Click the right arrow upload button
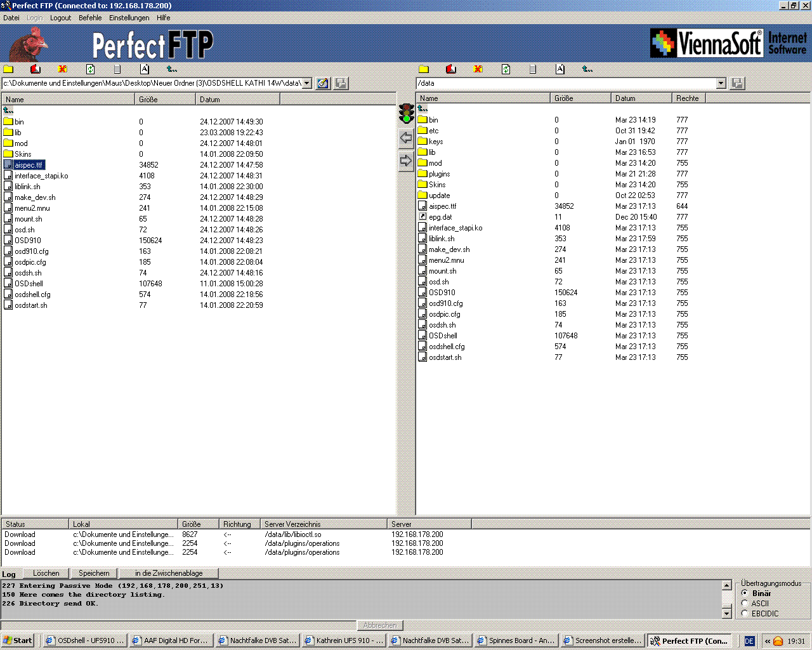This screenshot has width=812, height=650. [x=406, y=161]
